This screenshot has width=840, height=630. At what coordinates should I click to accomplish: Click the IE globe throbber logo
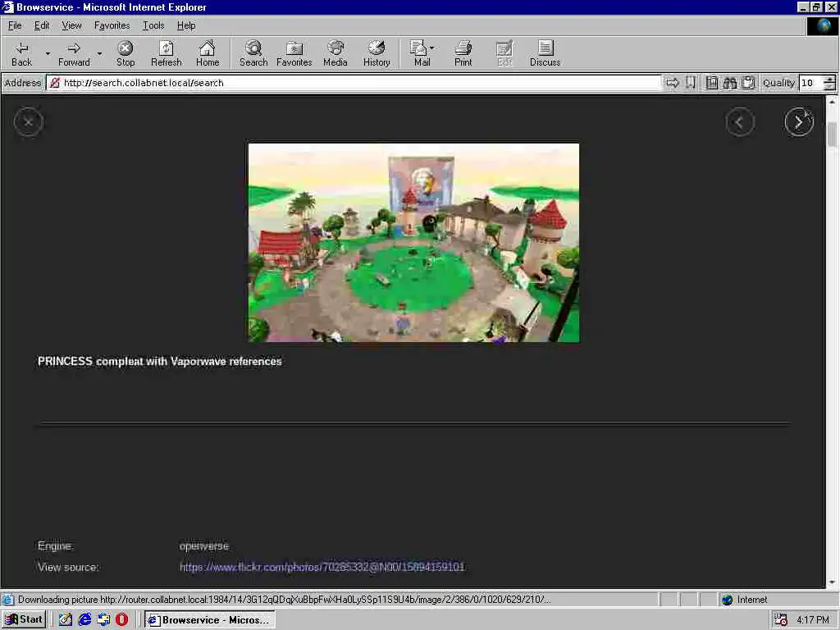[822, 25]
